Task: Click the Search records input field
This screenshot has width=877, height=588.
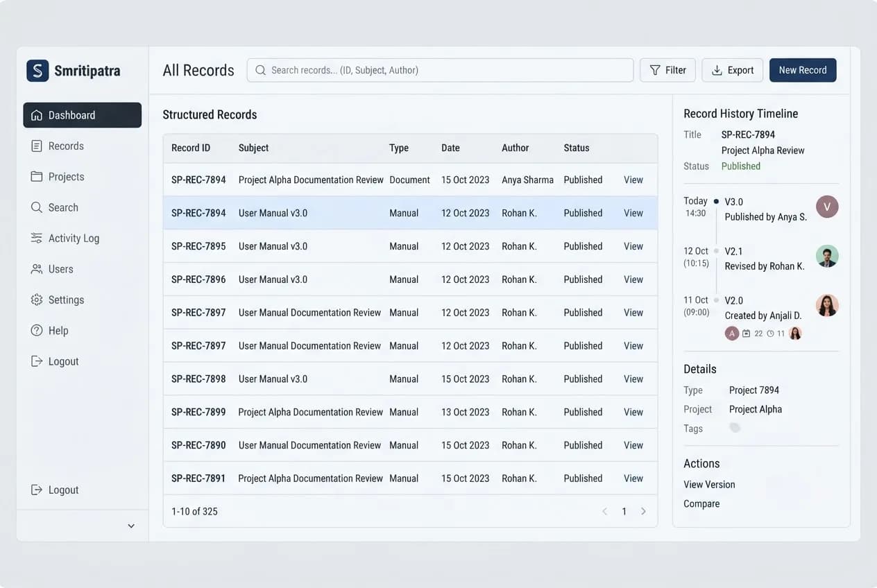Action: coord(440,70)
